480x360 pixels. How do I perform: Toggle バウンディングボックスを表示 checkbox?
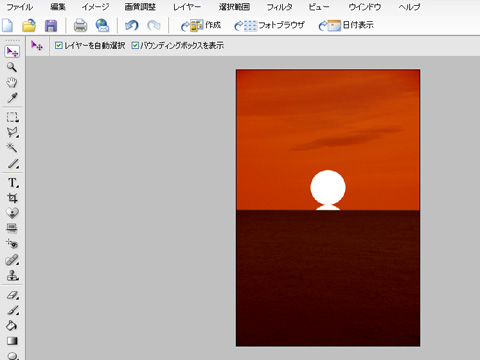(135, 45)
